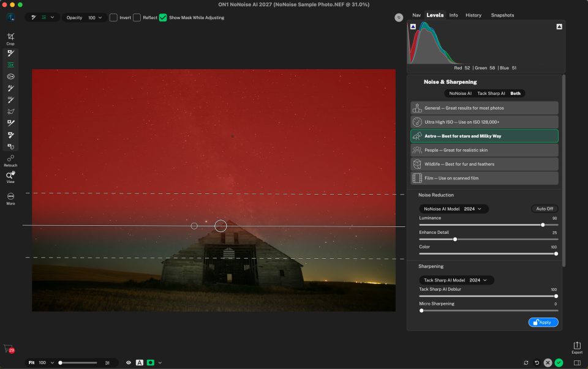Open the shopping cart with 29 badge
The image size is (588, 369).
(x=9, y=349)
